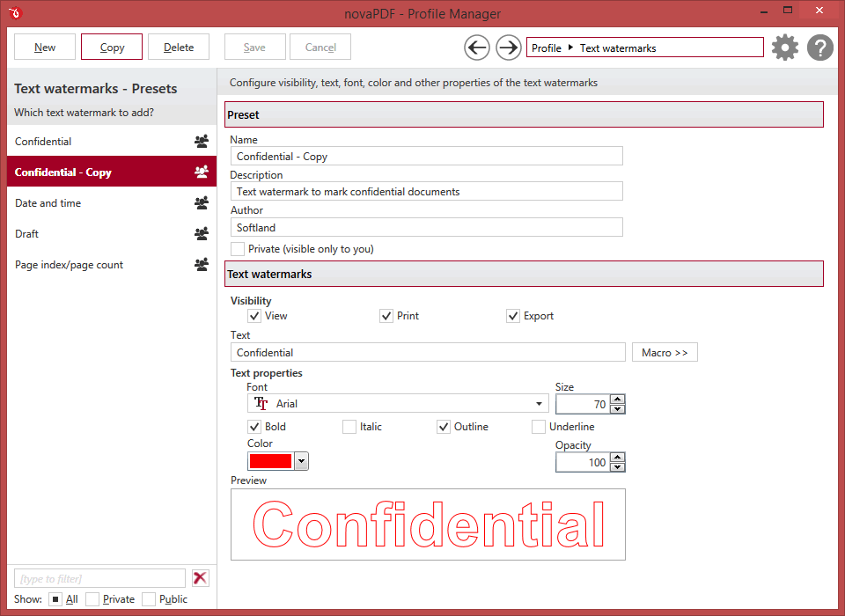Select the Date and time preset

112,202
